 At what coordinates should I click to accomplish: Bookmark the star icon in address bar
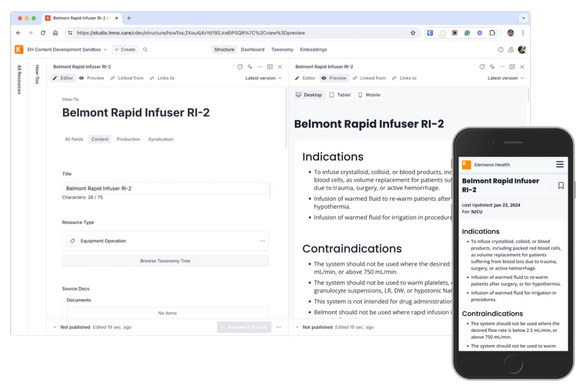point(413,33)
